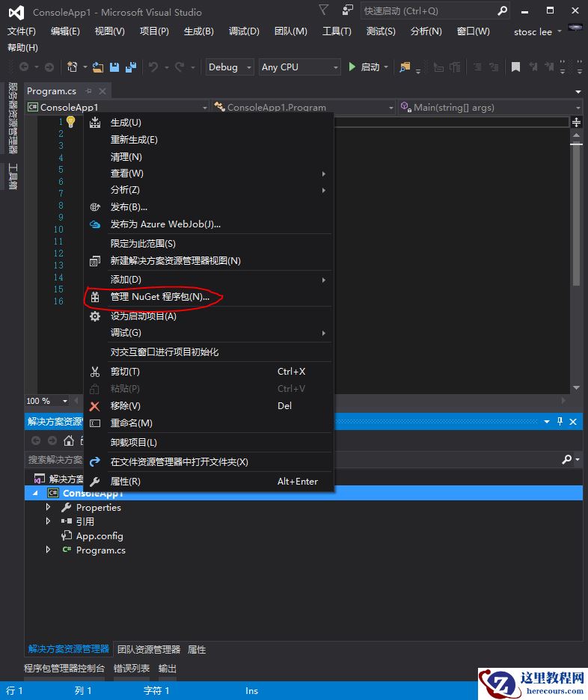The width and height of the screenshot is (588, 700).
Task: Open the Any CPU platform dropdown
Action: [x=300, y=67]
